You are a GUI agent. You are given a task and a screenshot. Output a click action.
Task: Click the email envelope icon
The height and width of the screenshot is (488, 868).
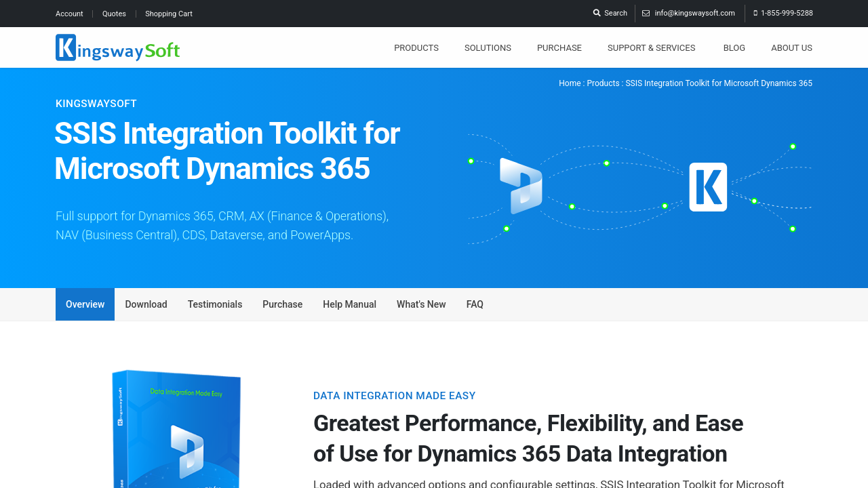tap(646, 14)
